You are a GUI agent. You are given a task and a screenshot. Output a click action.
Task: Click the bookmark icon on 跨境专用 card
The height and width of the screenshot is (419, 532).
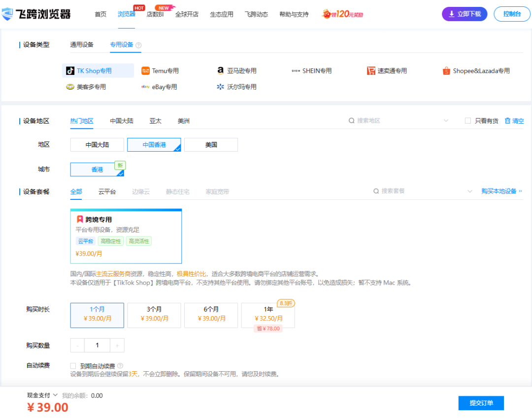tap(80, 219)
